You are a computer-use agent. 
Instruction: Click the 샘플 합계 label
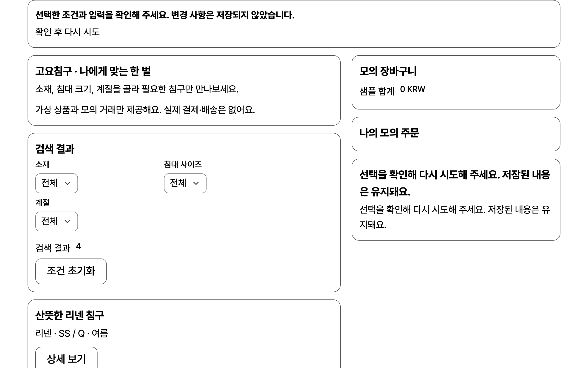pyautogui.click(x=377, y=91)
